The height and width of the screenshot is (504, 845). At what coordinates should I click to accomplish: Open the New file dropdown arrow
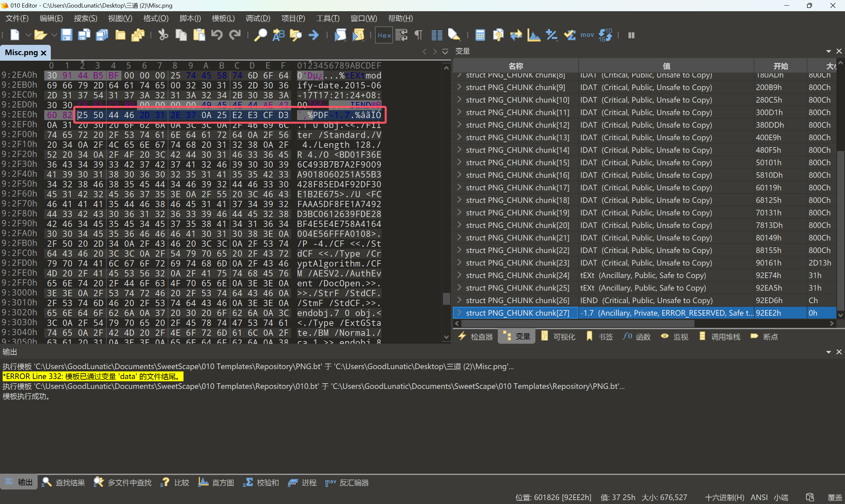[28, 35]
